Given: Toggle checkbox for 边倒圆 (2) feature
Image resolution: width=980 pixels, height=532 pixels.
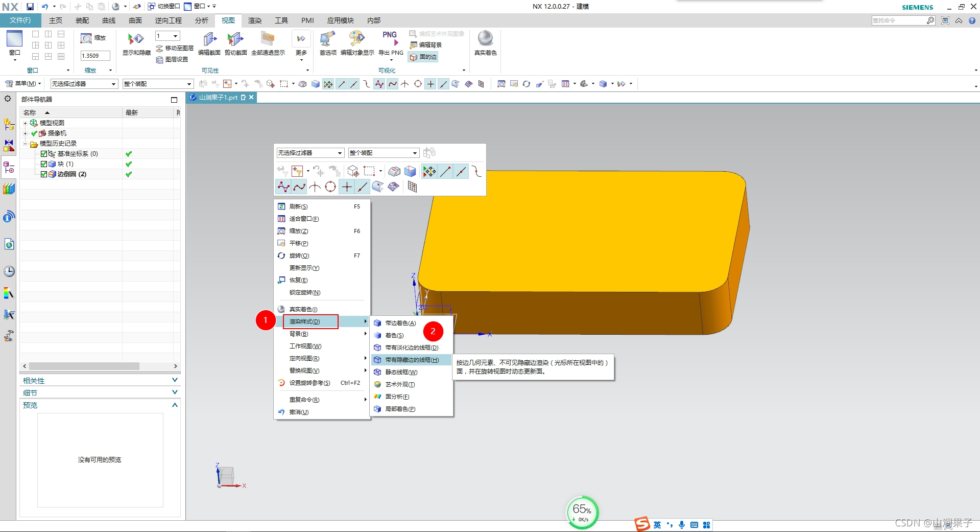Looking at the screenshot, I should [x=44, y=174].
